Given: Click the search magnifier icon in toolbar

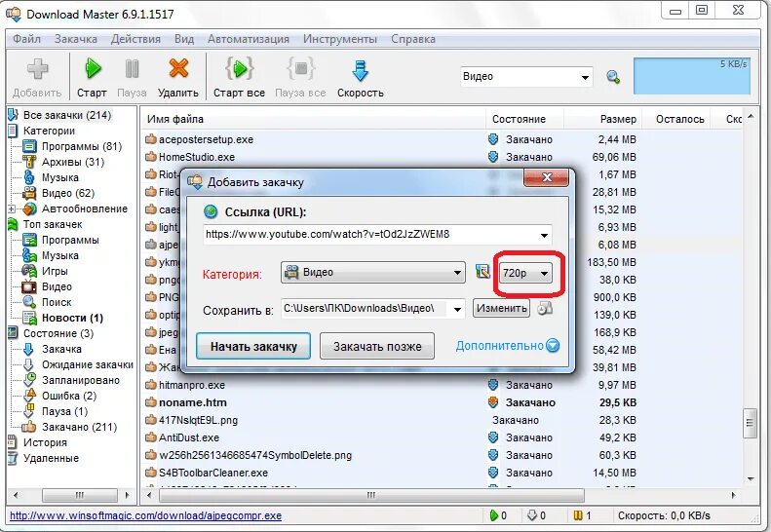Looking at the screenshot, I should [x=613, y=77].
